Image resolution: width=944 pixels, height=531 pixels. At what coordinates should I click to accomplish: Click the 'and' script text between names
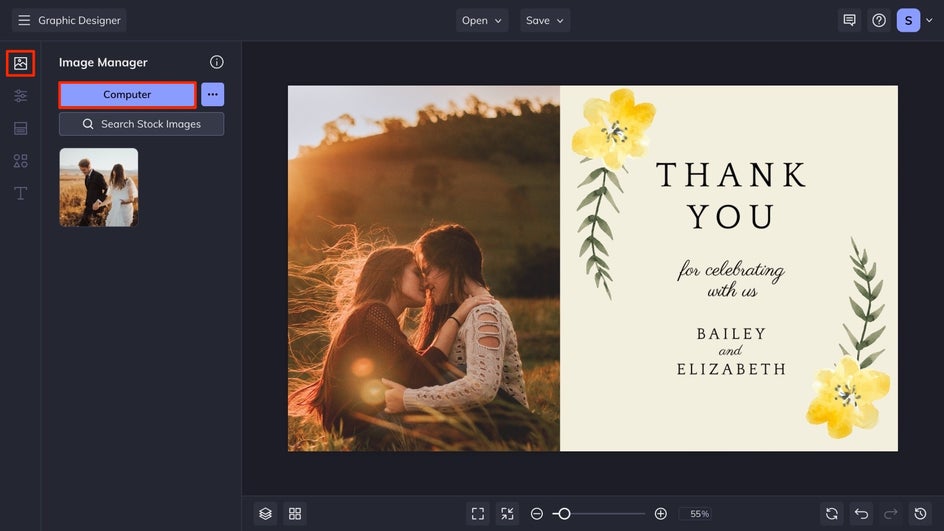[730, 350]
